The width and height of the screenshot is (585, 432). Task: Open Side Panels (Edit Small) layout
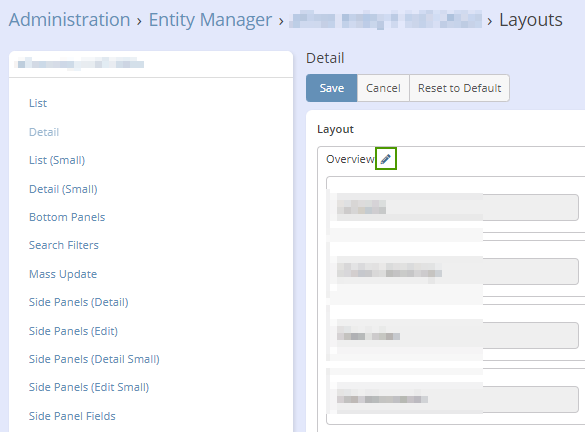pyautogui.click(x=89, y=387)
